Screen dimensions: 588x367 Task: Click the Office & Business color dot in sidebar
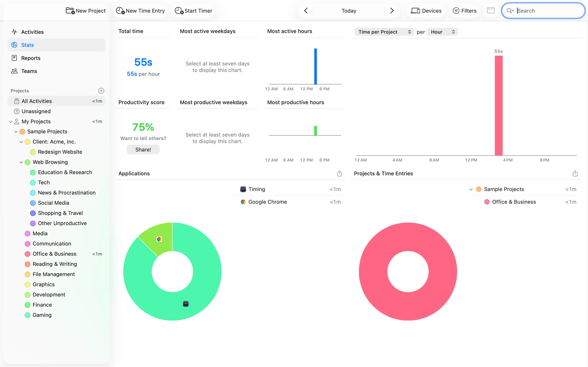pos(27,254)
